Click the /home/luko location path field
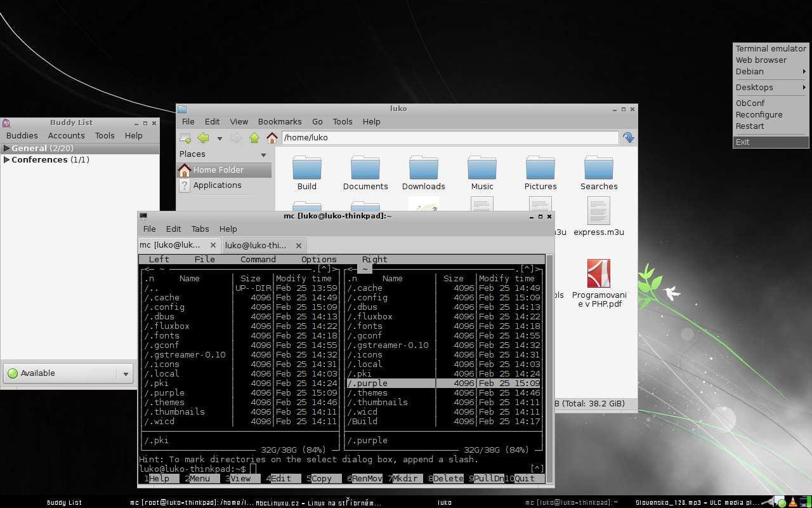This screenshot has width=812, height=508. click(450, 138)
